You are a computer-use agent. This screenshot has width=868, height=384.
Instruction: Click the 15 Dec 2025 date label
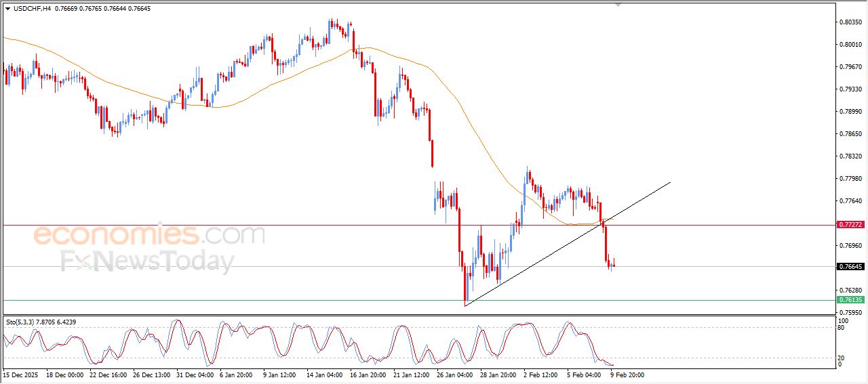(20, 374)
